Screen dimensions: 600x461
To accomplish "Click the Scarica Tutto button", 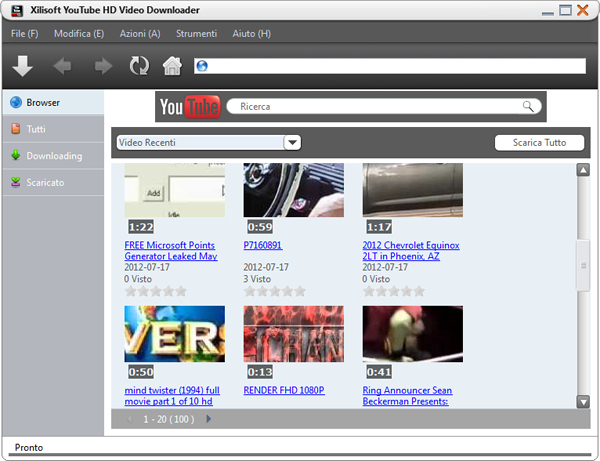I will [x=540, y=143].
